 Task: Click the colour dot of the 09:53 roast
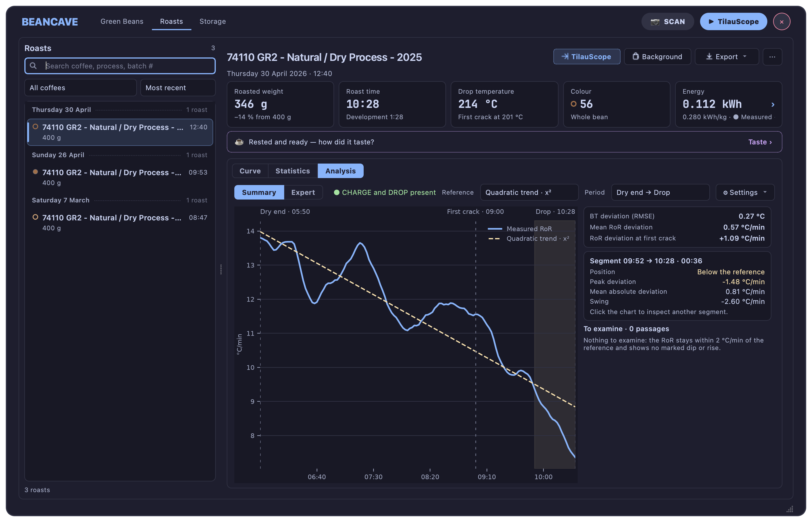(35, 171)
